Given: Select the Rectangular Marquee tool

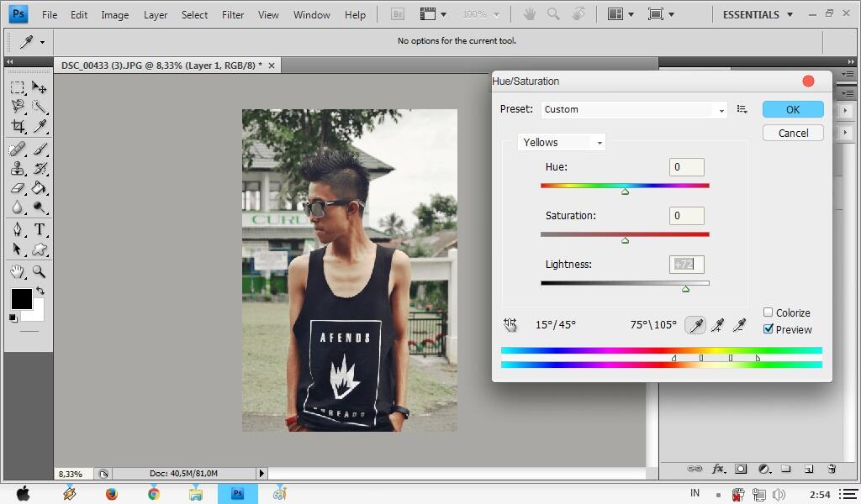Looking at the screenshot, I should coord(18,87).
